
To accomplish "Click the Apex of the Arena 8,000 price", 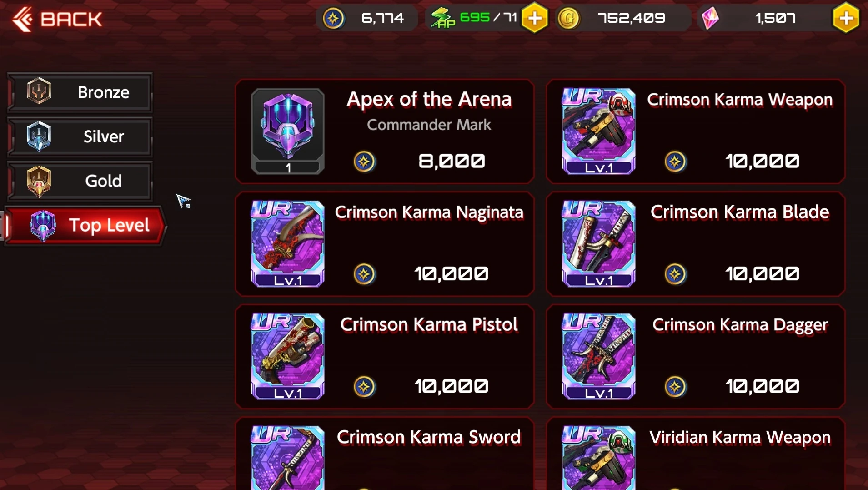I will click(x=452, y=161).
